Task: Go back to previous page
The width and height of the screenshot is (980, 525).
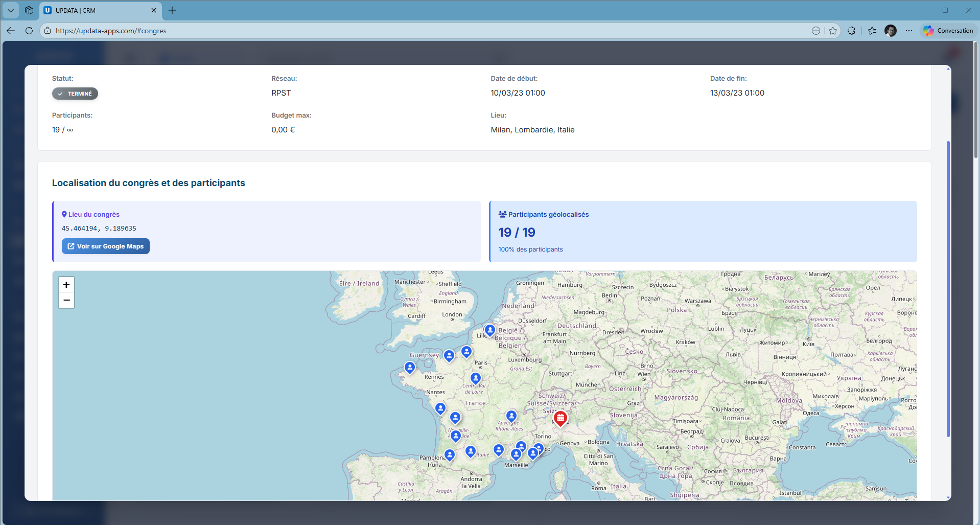Action: (11, 31)
